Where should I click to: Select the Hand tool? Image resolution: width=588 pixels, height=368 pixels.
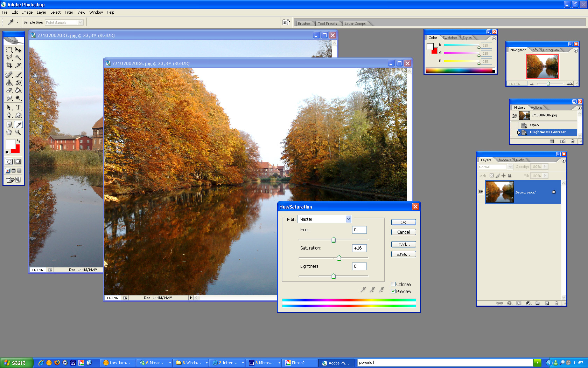click(x=9, y=132)
